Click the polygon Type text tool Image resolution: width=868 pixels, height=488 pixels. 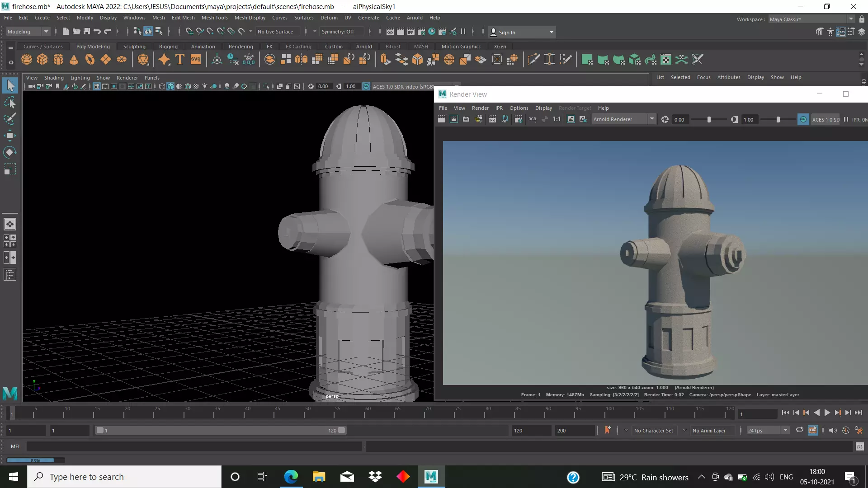pos(180,60)
